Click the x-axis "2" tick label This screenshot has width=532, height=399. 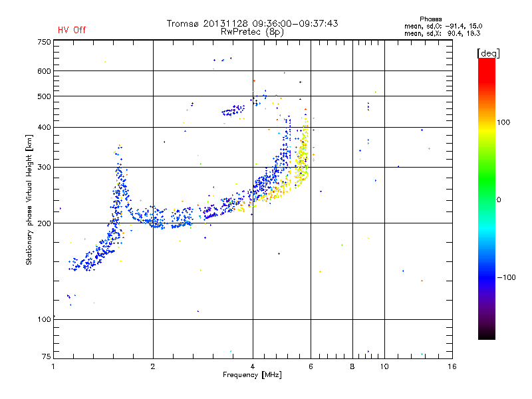pos(153,366)
